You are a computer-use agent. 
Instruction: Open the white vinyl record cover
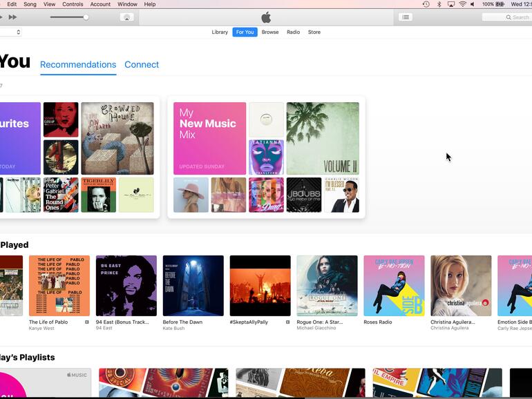pyautogui.click(x=266, y=119)
